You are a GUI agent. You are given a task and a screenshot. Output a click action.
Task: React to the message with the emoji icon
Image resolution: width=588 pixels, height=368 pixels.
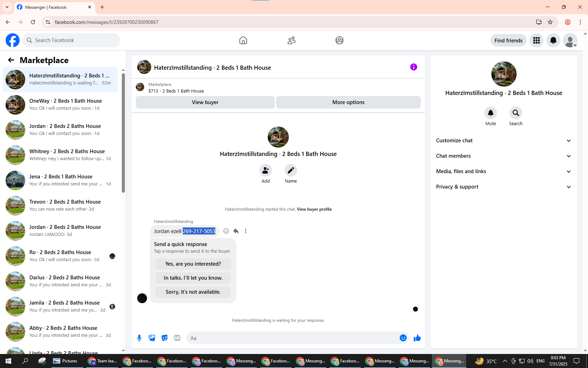click(226, 231)
